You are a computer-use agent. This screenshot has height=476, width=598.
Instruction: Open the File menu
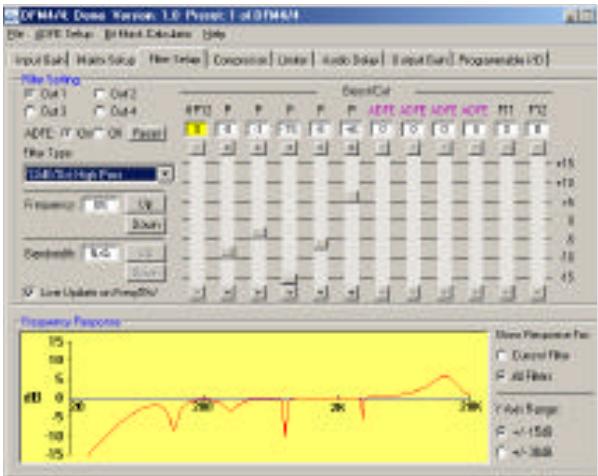(16, 34)
